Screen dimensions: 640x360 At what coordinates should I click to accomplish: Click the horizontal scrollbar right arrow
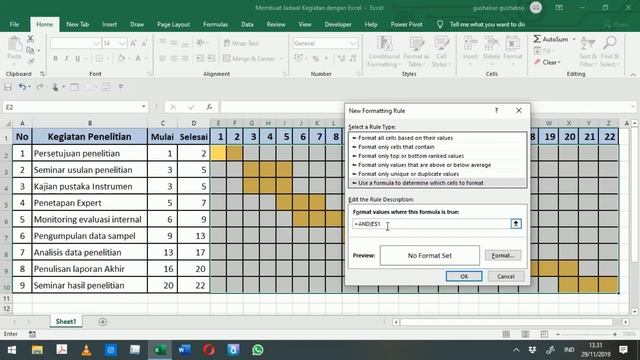626,322
